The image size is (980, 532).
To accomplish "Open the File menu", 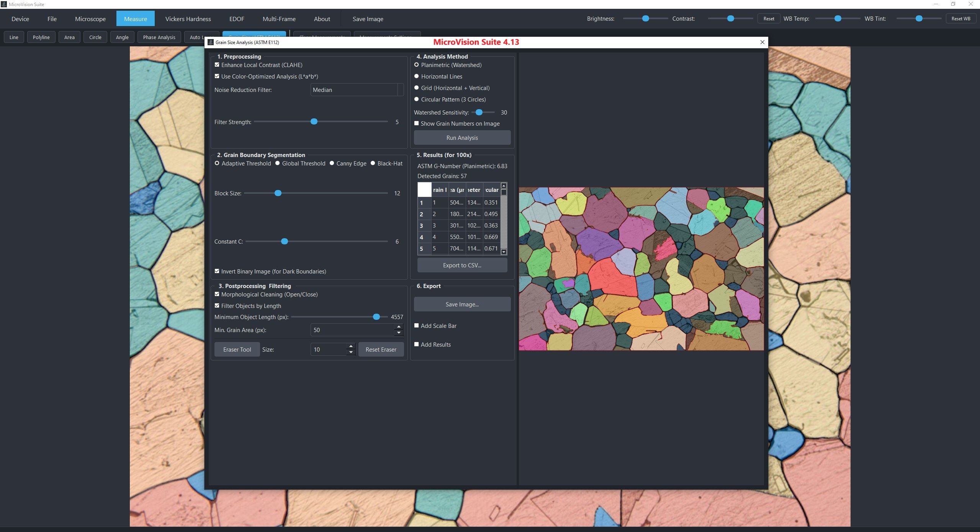I will [x=52, y=18].
